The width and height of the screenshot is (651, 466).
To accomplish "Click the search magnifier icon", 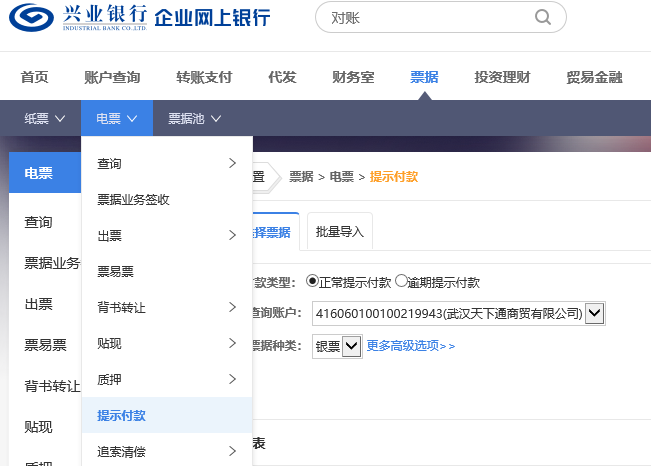I will [x=543, y=17].
